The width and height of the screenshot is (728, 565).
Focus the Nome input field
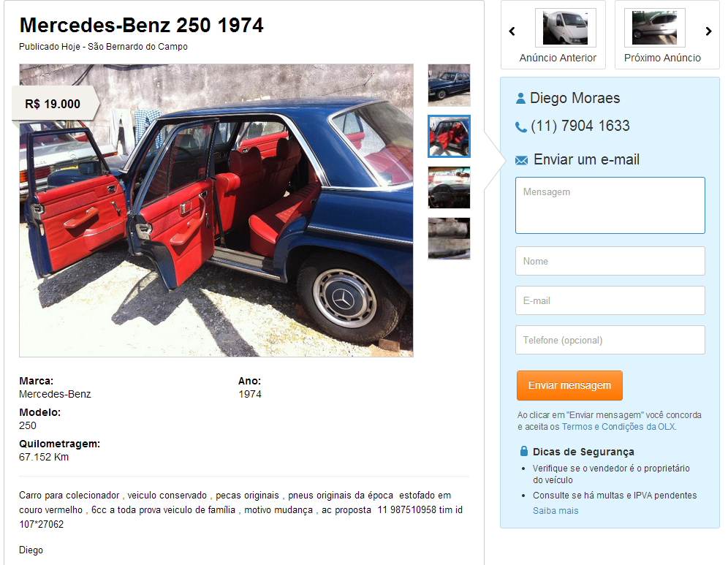(610, 261)
